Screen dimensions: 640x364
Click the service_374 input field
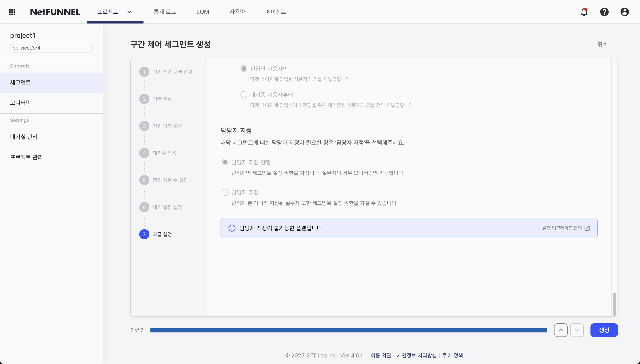click(51, 47)
